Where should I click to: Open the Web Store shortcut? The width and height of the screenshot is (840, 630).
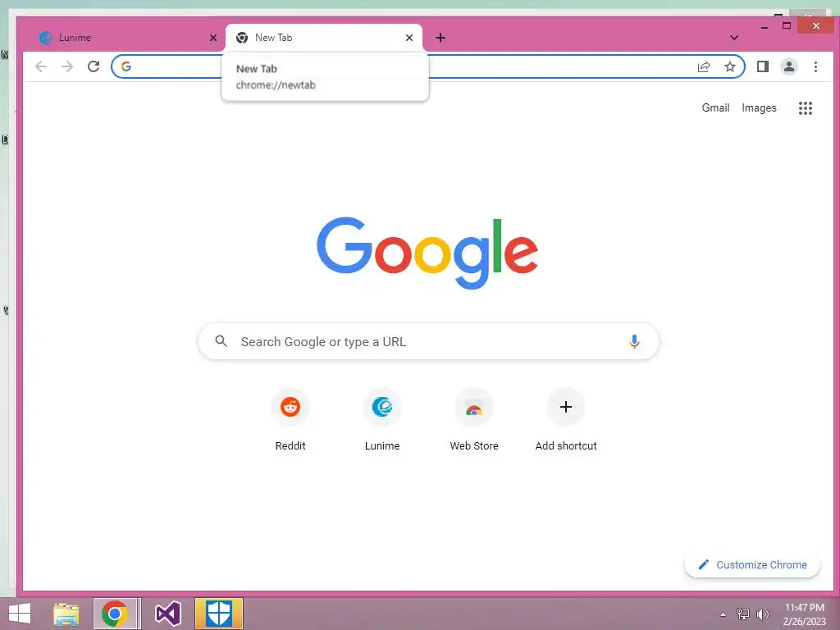pos(474,419)
